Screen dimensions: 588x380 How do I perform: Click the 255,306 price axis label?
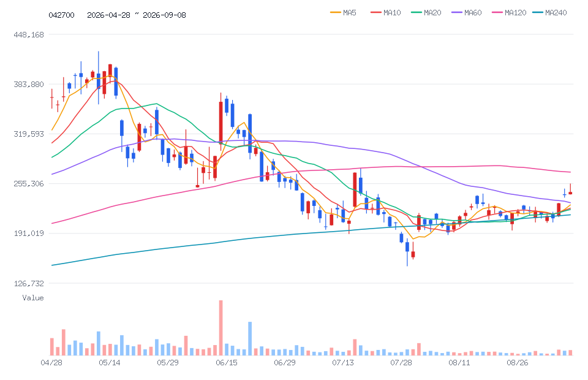click(29, 183)
